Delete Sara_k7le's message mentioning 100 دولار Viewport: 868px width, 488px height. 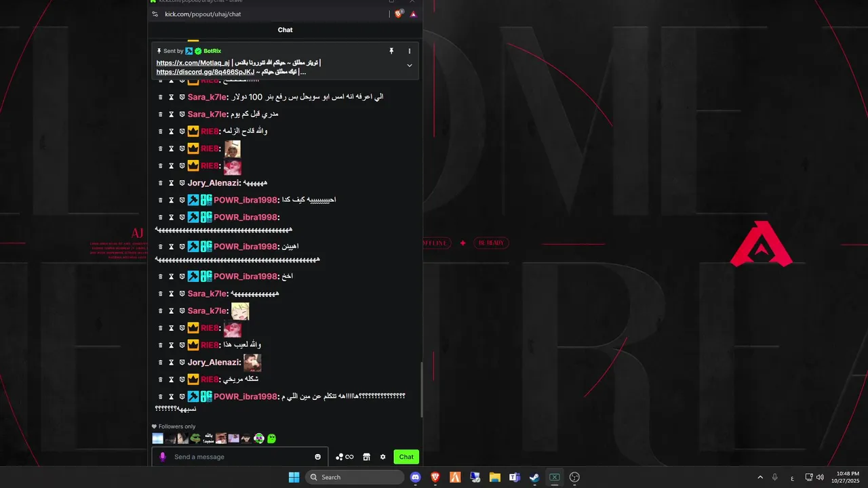[161, 97]
